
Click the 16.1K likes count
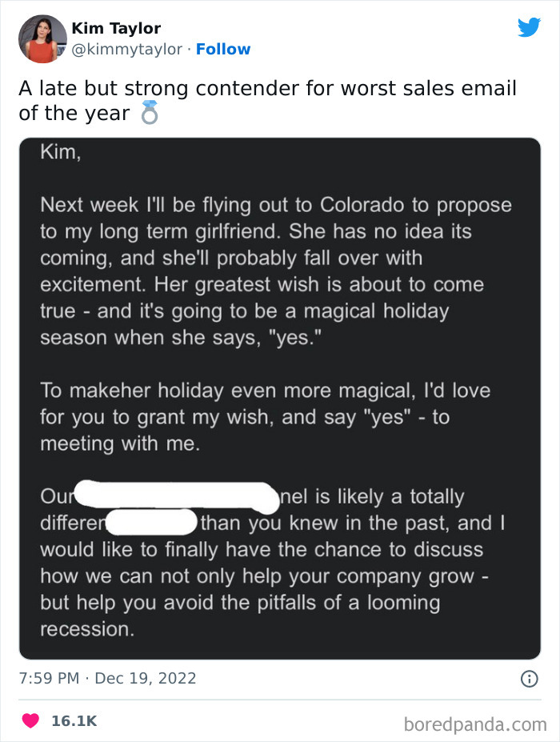tap(74, 721)
